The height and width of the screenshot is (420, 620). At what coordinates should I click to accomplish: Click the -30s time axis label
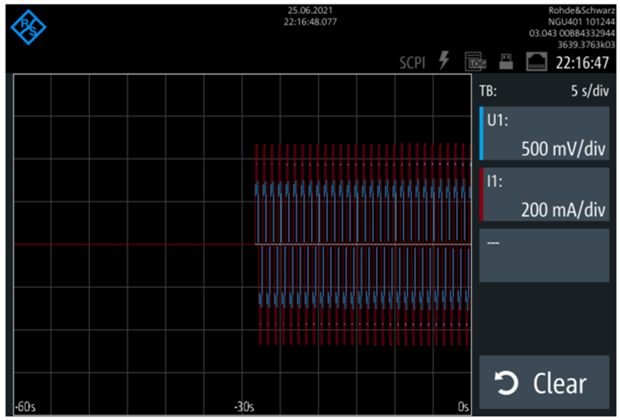click(244, 407)
